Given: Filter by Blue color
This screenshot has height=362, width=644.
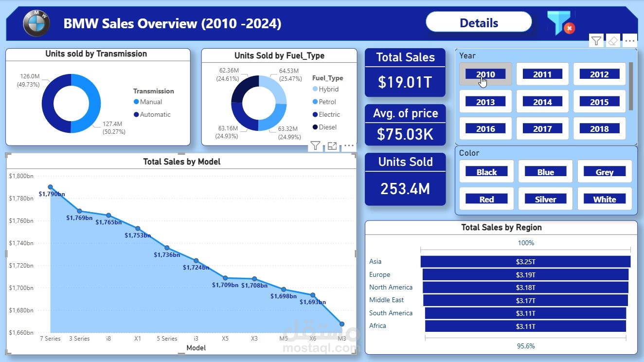Looking at the screenshot, I should pos(546,172).
